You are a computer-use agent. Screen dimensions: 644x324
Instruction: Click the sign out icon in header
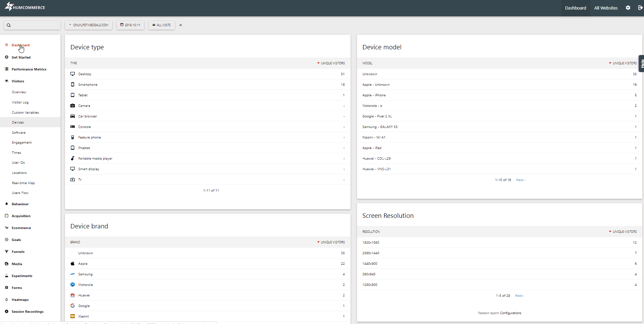point(640,8)
